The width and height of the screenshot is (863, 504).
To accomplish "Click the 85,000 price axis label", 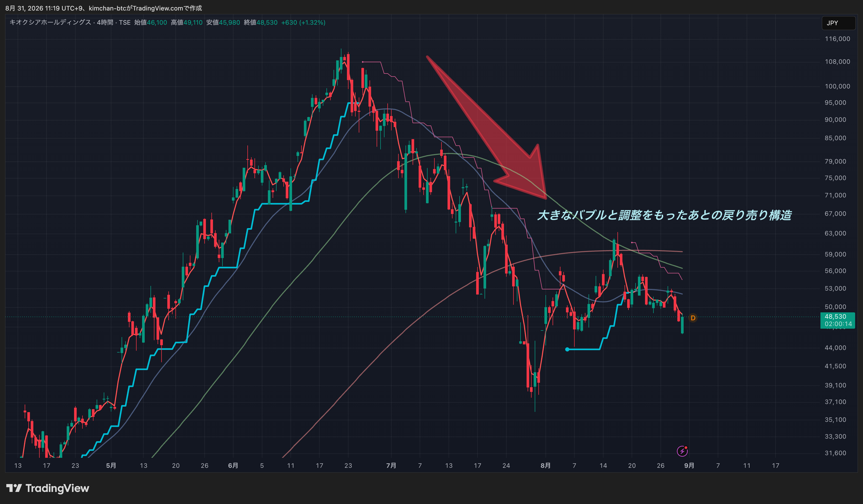I will coord(835,138).
